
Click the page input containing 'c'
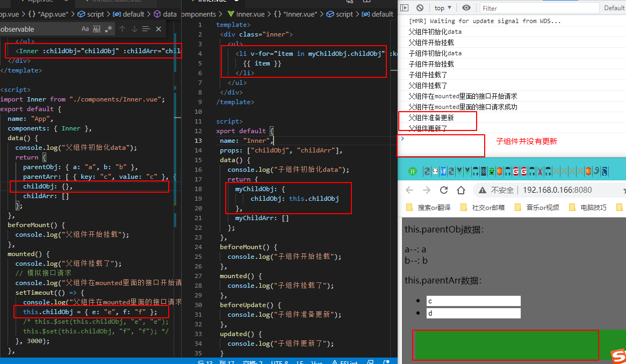[473, 301]
